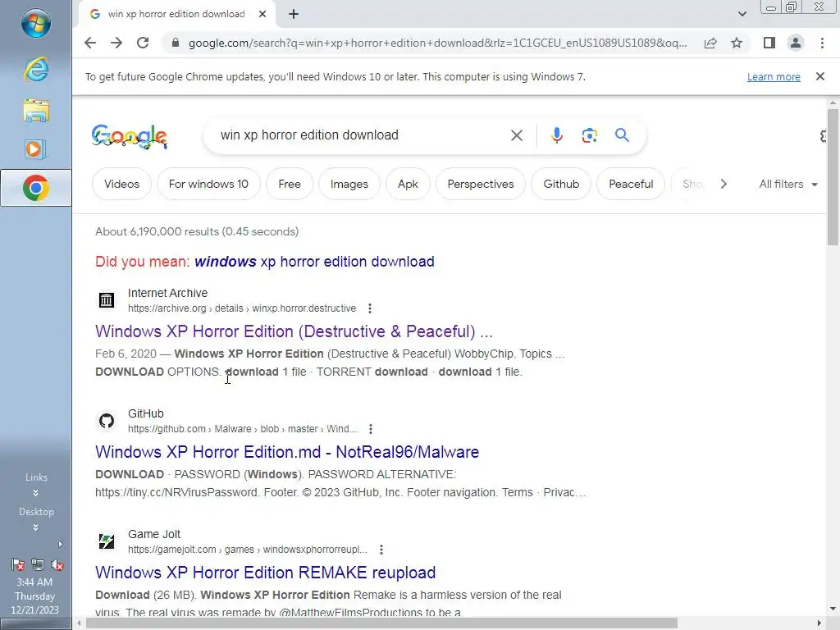Click the suggested 'windows xp horror edition download' query
Viewport: 840px width, 630px height.
[x=314, y=262]
